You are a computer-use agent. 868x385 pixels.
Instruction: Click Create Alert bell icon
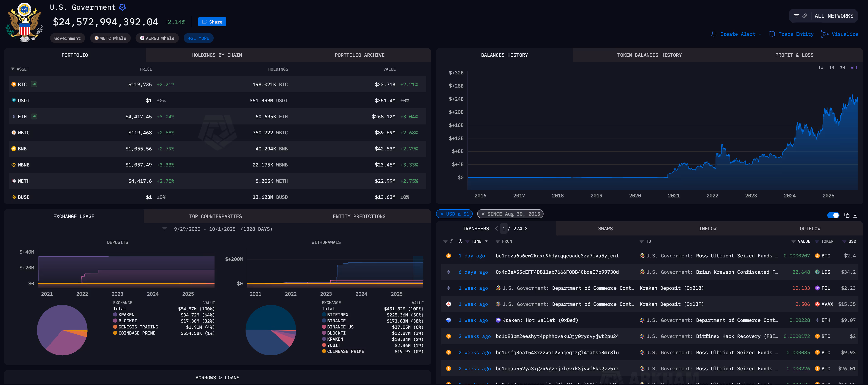714,34
